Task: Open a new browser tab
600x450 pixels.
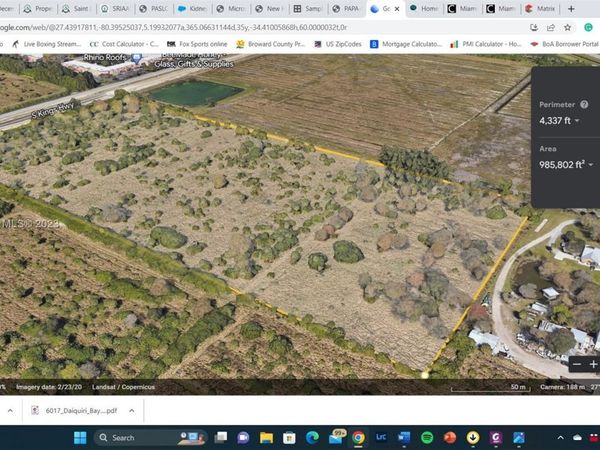Action: [571, 9]
